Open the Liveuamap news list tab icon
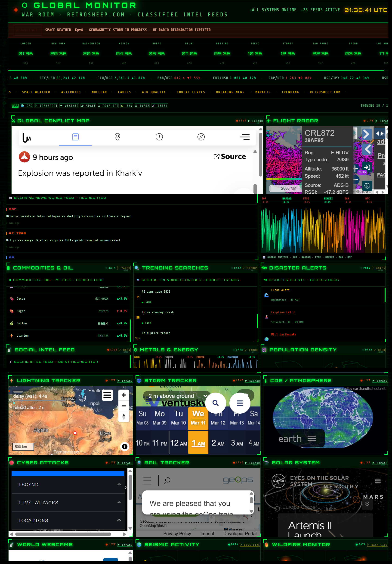This screenshot has height=564, width=392. coord(75,137)
